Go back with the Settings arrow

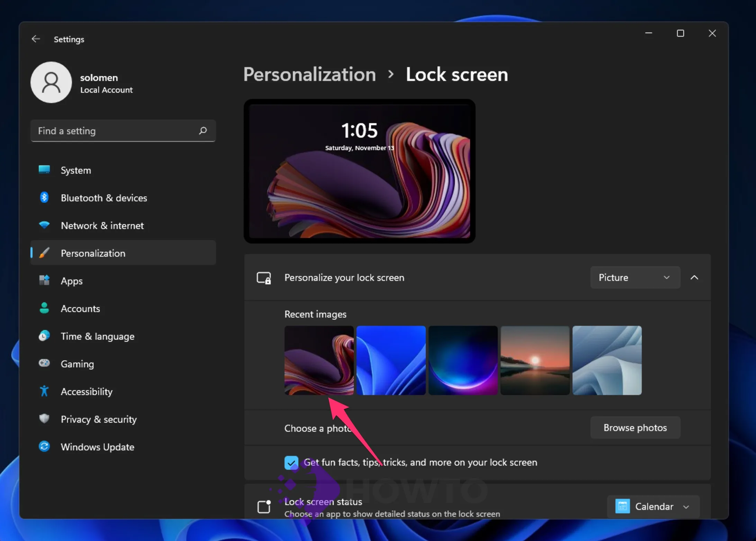click(x=36, y=39)
